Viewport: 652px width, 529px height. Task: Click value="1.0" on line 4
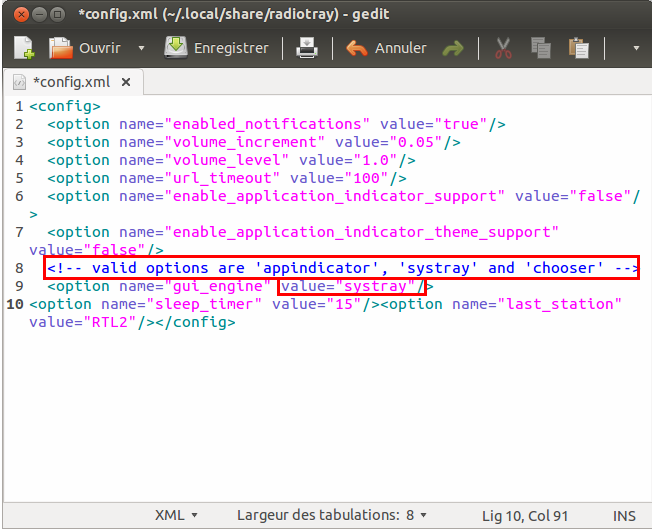click(x=348, y=160)
